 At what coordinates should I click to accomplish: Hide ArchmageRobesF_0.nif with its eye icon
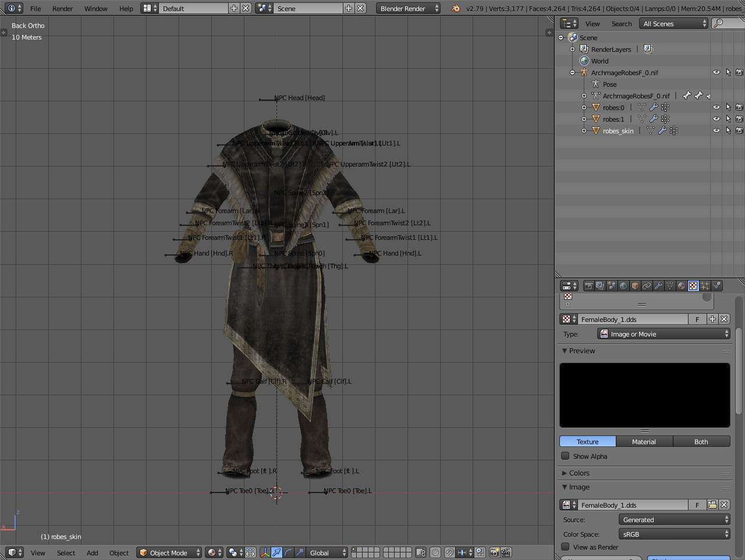coord(716,72)
